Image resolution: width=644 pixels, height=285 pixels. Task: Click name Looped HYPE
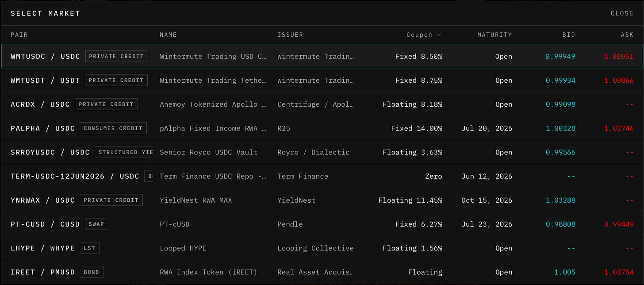(x=183, y=248)
